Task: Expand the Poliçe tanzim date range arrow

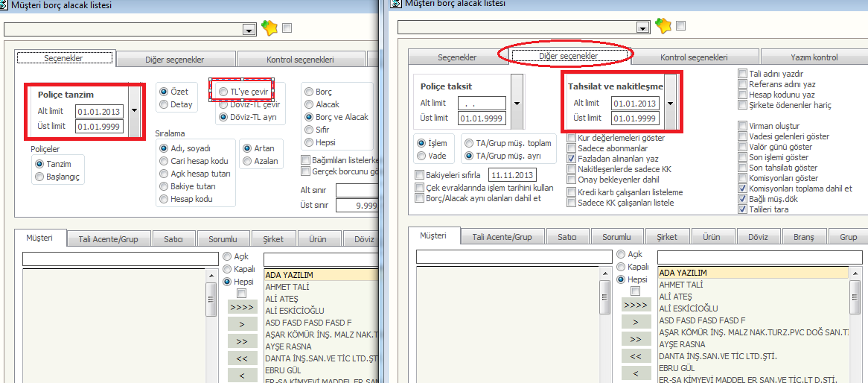Action: (134, 110)
